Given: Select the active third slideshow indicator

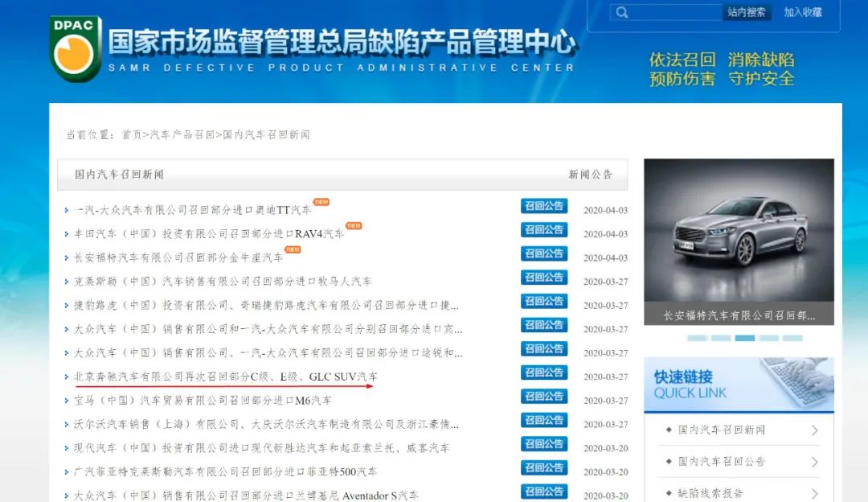Looking at the screenshot, I should pyautogui.click(x=744, y=338).
